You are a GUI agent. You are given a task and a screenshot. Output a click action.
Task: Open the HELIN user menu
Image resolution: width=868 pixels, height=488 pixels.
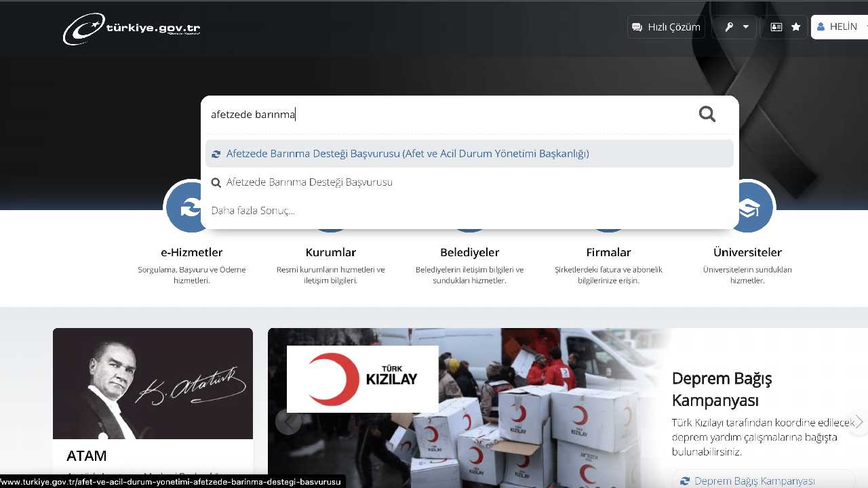[x=840, y=27]
